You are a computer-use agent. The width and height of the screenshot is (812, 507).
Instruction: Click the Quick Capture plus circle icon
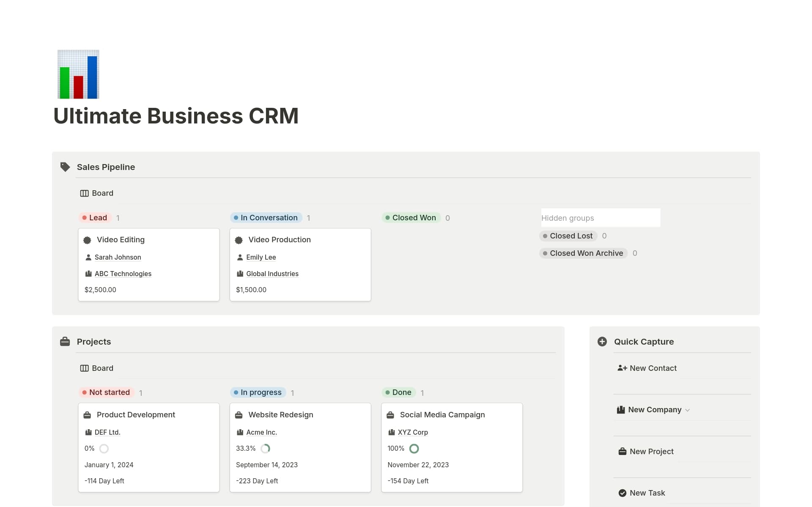click(x=602, y=342)
